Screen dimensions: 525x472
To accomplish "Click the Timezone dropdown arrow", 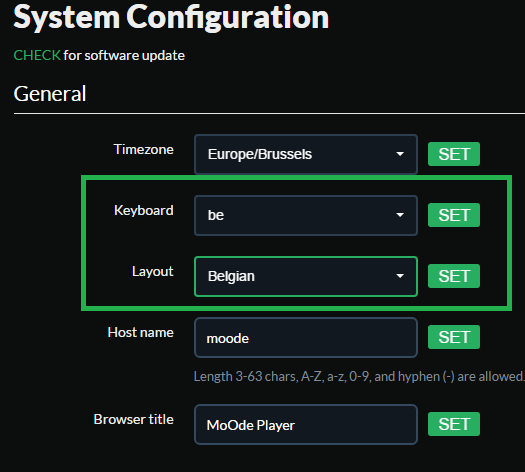I will tap(400, 154).
